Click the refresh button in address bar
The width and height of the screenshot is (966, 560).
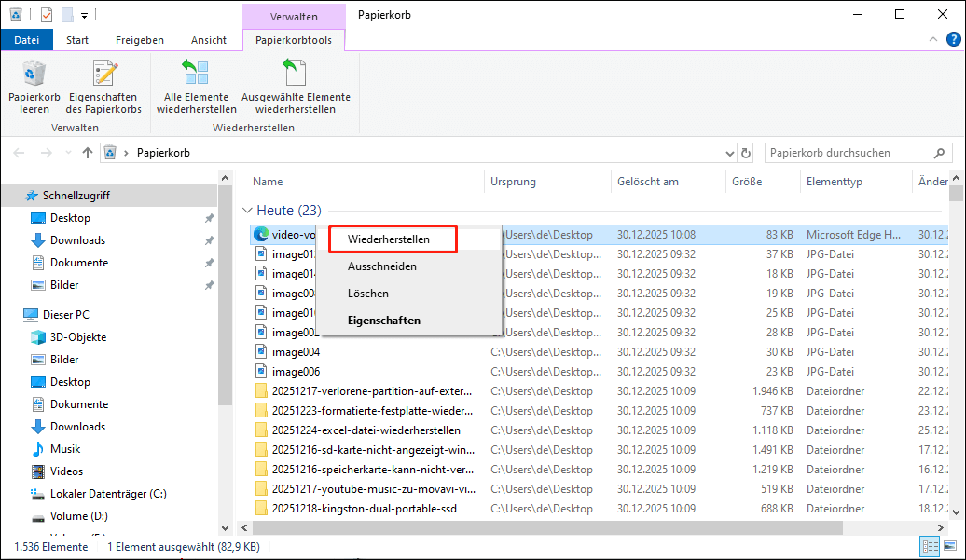point(745,153)
